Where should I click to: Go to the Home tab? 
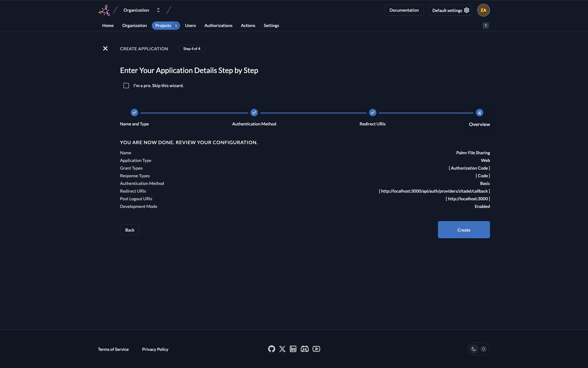[x=108, y=25]
